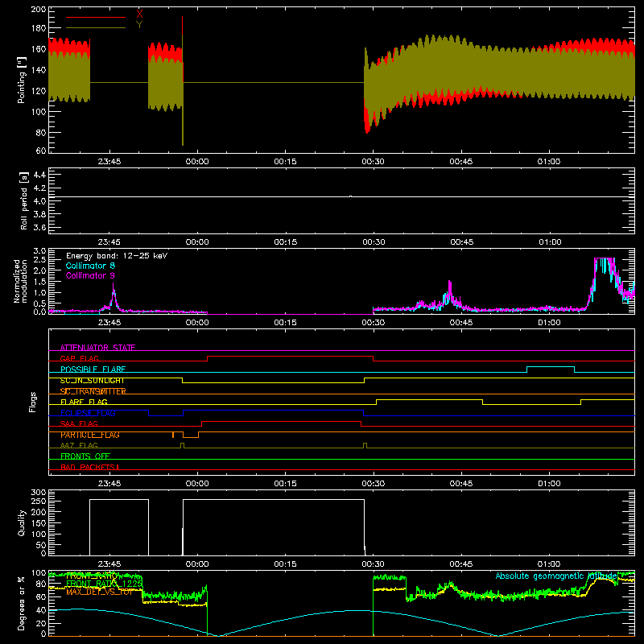
Task: Click the SC_IN_SUNLIGHT flag label
Action: pyautogui.click(x=93, y=380)
